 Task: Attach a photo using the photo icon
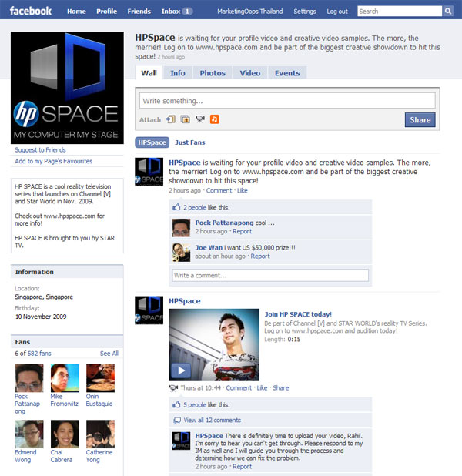185,119
